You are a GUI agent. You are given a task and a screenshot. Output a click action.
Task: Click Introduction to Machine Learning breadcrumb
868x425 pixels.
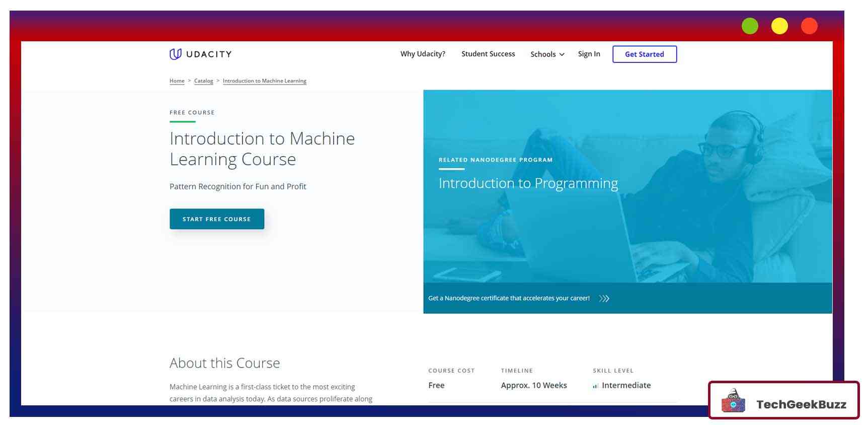click(264, 81)
